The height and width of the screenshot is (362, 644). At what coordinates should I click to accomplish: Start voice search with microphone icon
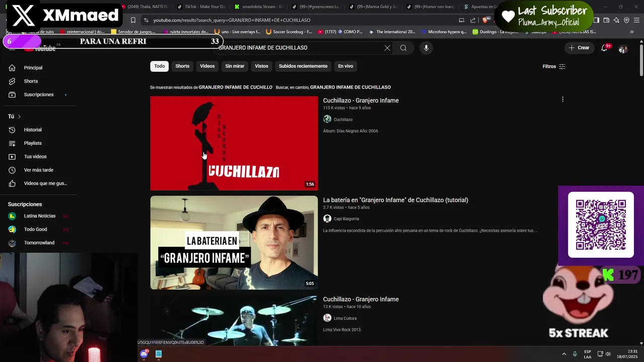pos(426,48)
